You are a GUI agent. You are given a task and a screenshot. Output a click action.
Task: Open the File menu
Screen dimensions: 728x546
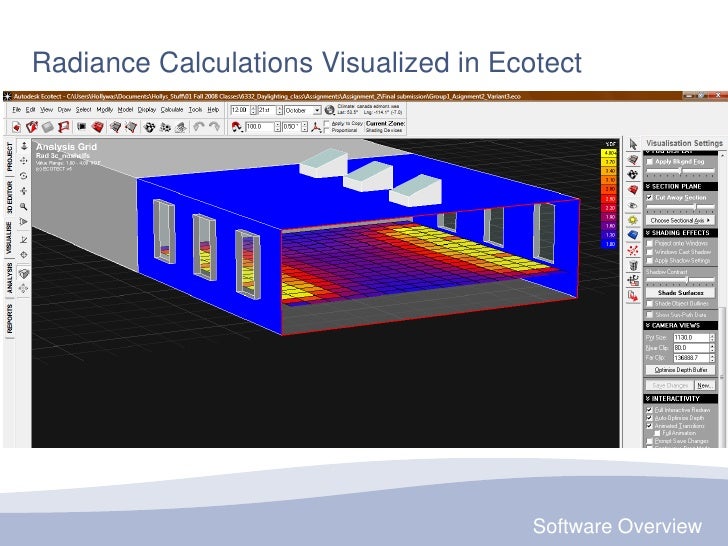[17, 110]
